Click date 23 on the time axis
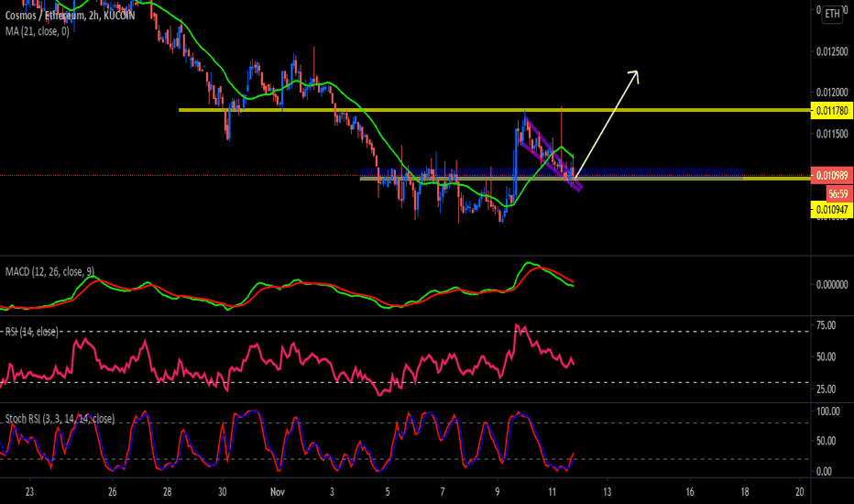 (x=29, y=492)
